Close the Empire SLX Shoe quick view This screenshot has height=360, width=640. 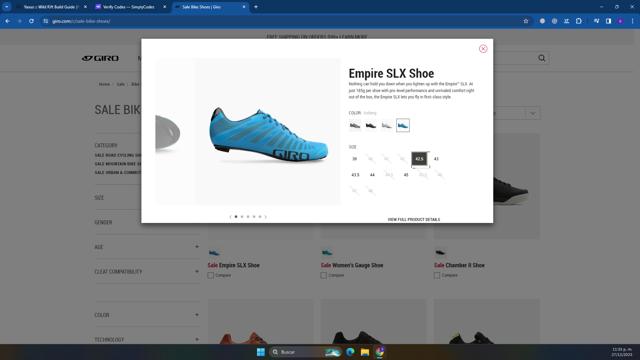[483, 49]
